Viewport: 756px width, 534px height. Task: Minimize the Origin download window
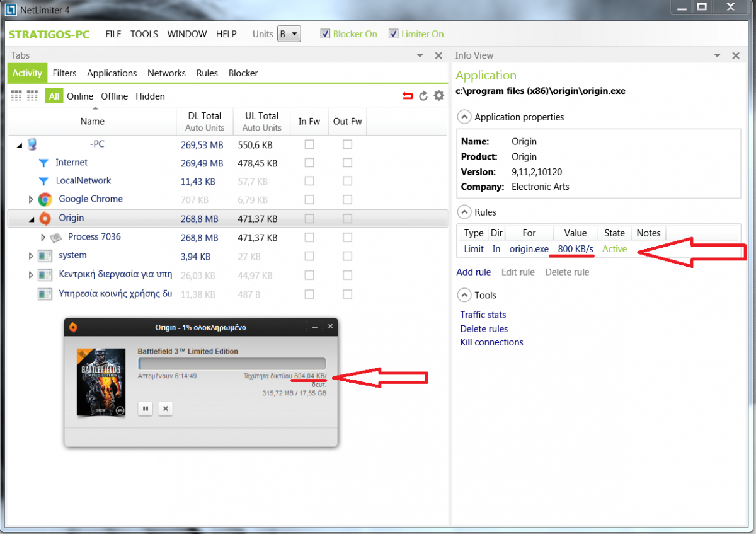tap(315, 327)
